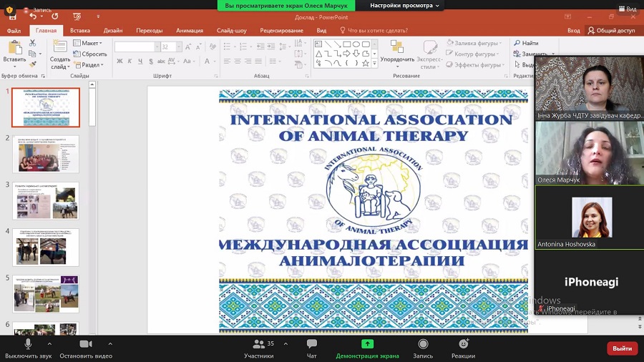Toggle center text alignment
Viewport: 644px width, 362px height.
click(238, 61)
